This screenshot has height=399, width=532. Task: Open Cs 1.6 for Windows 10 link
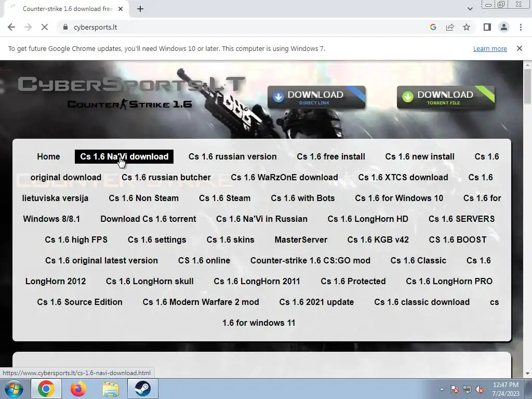point(399,198)
